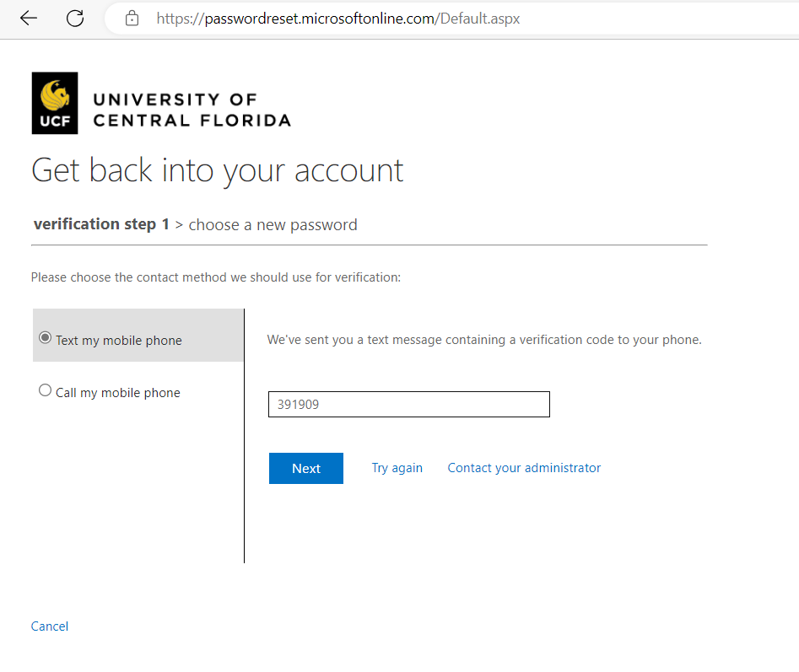Click the text message sent confirmation text
This screenshot has height=672, width=799.
[x=484, y=340]
